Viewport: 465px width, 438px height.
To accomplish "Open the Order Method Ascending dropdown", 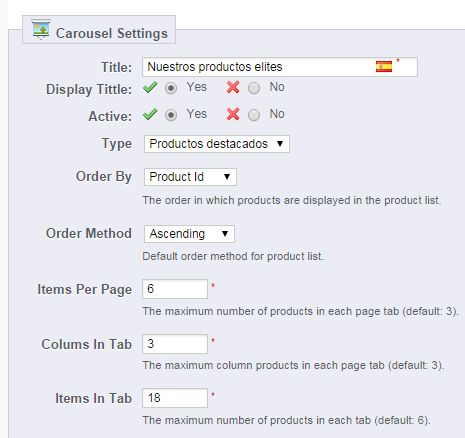I will coord(189,234).
